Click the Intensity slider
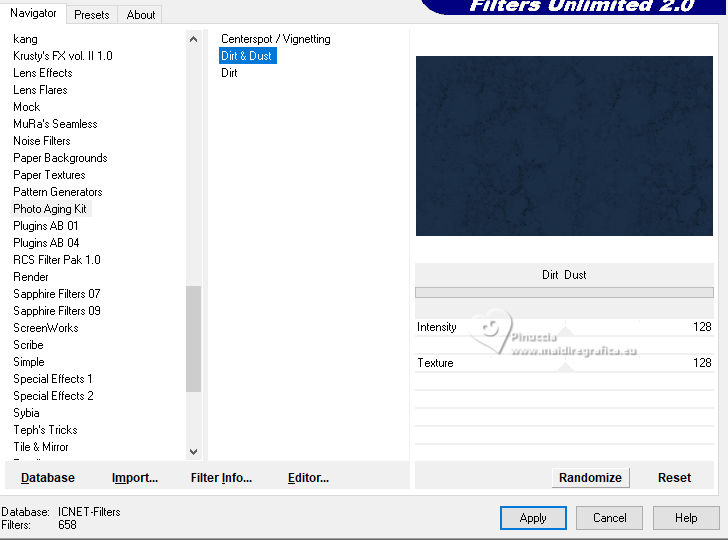The height and width of the screenshot is (540, 728). tap(565, 332)
